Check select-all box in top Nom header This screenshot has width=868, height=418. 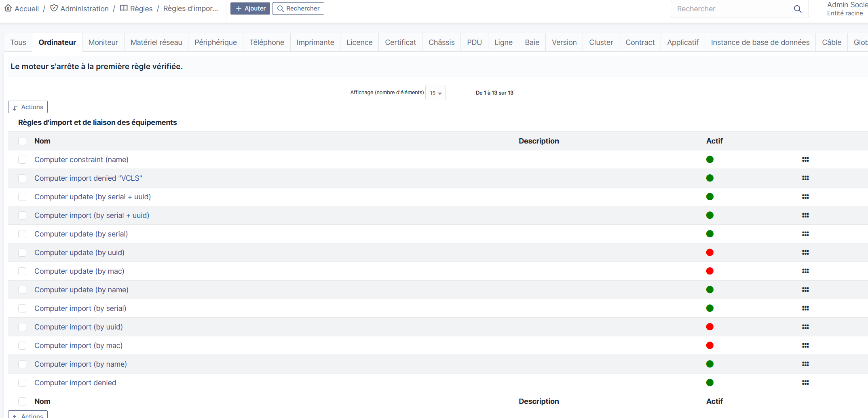22,141
